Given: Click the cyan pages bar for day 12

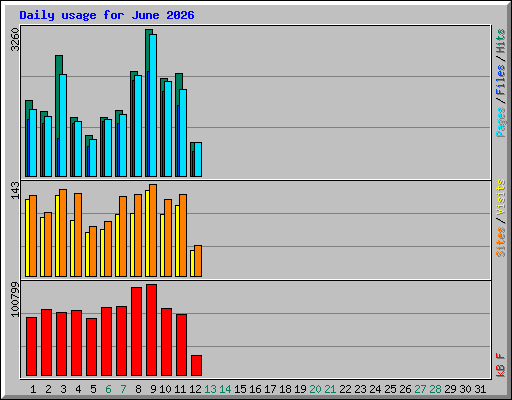Looking at the screenshot, I should tap(198, 159).
